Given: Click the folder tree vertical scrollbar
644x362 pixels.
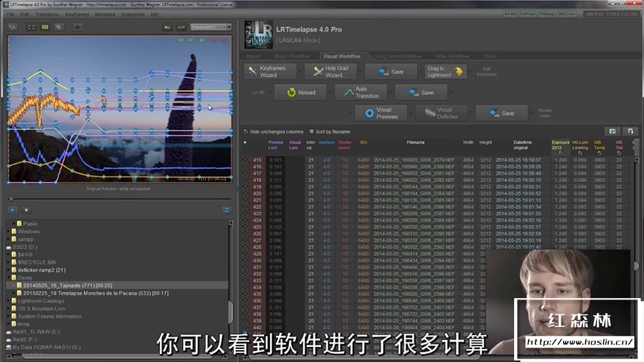Looking at the screenshot, I should point(231,313).
